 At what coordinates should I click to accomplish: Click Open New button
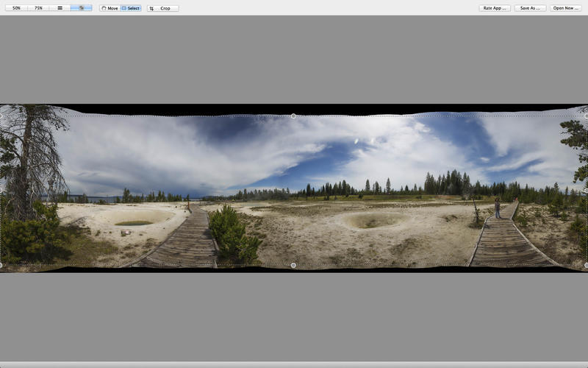565,8
